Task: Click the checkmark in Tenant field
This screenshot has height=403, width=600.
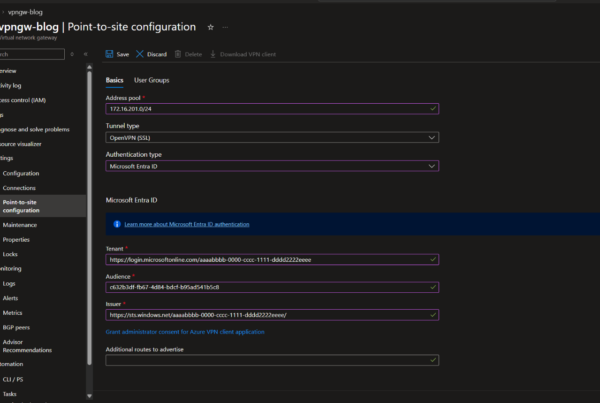Action: pos(433,259)
